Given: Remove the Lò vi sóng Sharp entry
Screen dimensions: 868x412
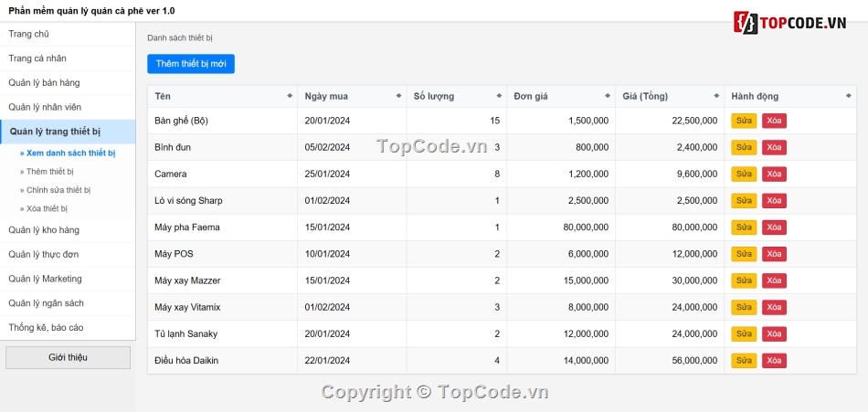Looking at the screenshot, I should point(774,200).
